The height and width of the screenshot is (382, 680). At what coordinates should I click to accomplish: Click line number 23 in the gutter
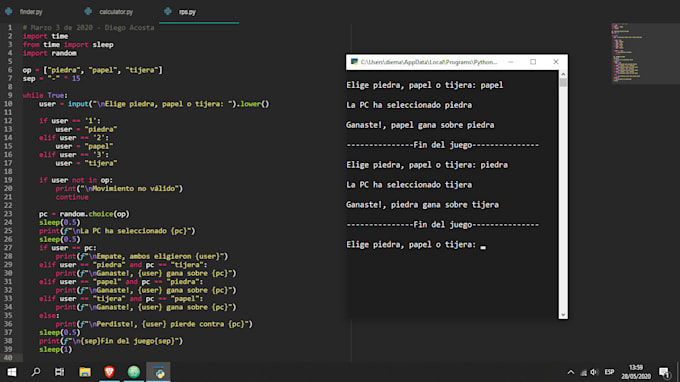[x=8, y=214]
